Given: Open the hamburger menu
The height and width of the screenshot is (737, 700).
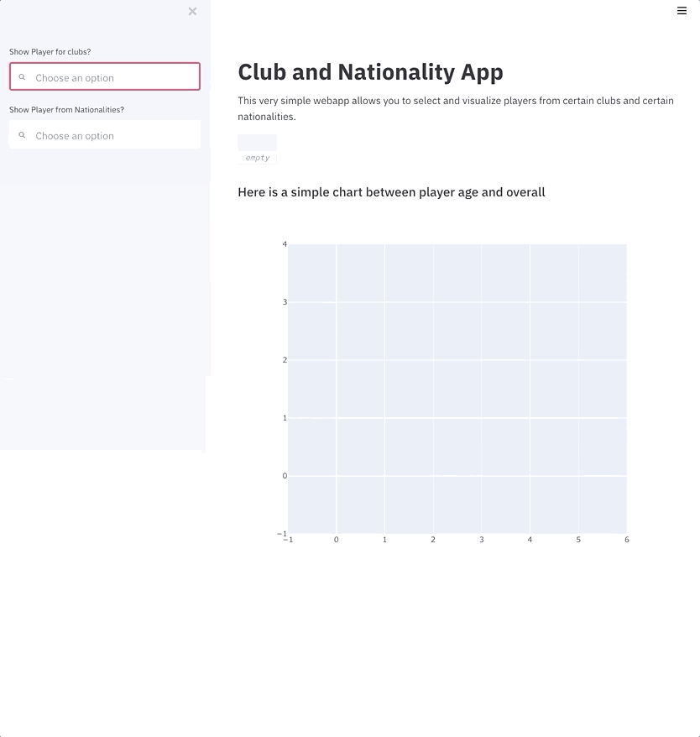Looking at the screenshot, I should pyautogui.click(x=682, y=10).
